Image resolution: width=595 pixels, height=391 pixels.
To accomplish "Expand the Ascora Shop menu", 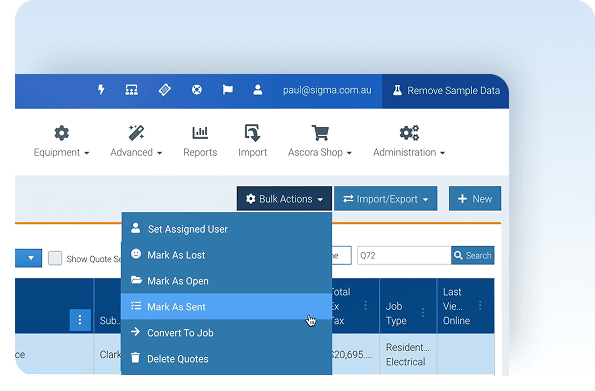I will 320,141.
